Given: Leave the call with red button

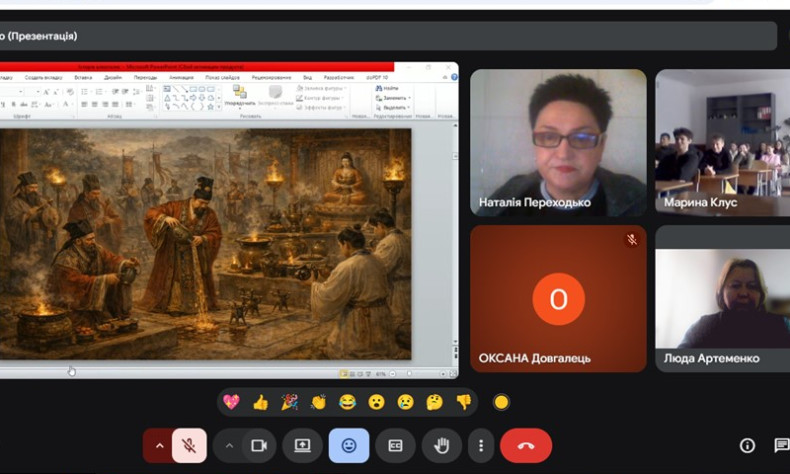Looking at the screenshot, I should click(x=526, y=446).
